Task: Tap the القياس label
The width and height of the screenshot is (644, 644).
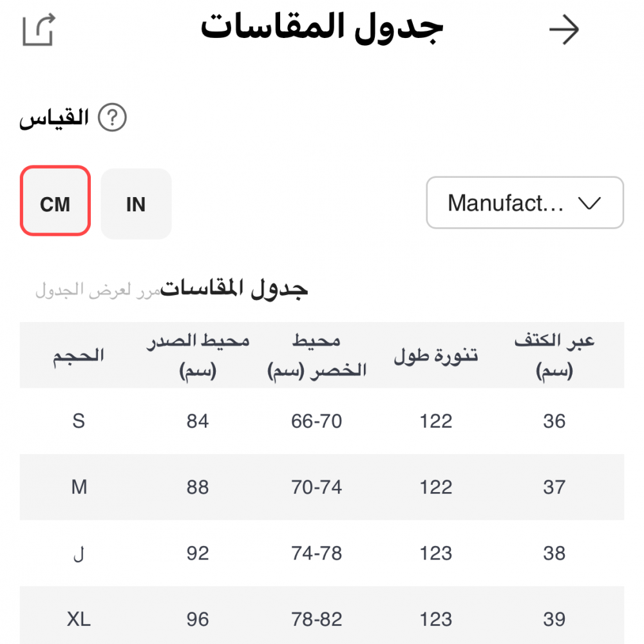Action: click(54, 118)
